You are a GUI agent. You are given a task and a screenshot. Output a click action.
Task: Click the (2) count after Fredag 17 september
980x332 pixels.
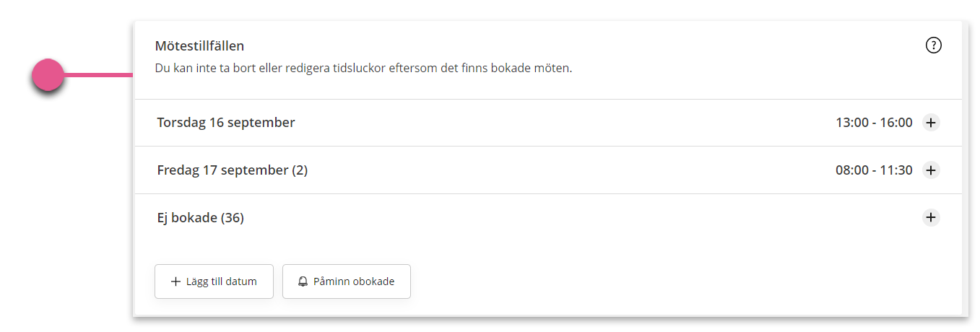click(x=300, y=170)
